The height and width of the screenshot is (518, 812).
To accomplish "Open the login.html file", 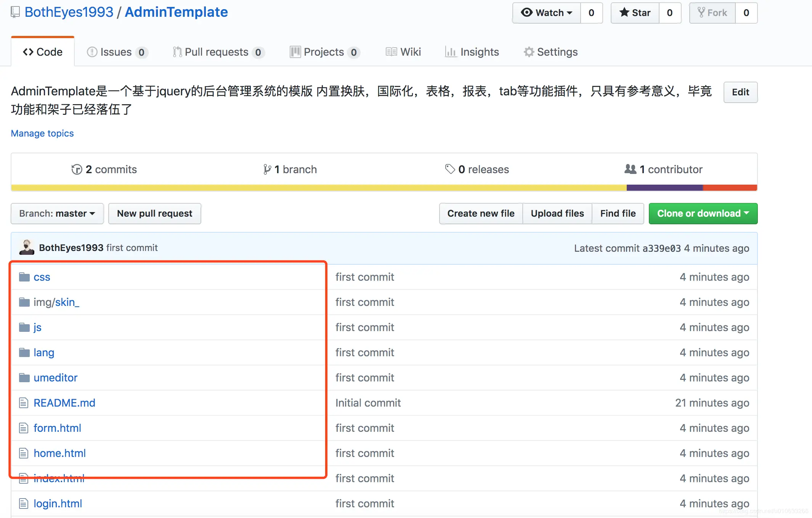I will (58, 504).
